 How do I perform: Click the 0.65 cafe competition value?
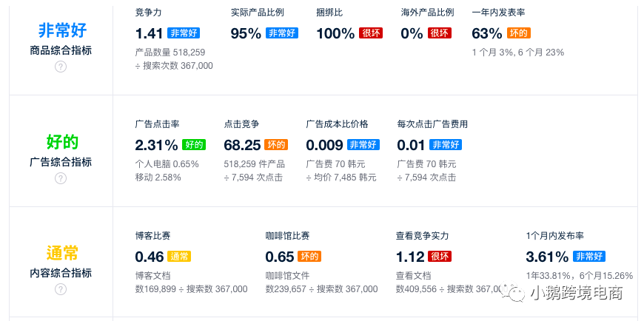[280, 257]
